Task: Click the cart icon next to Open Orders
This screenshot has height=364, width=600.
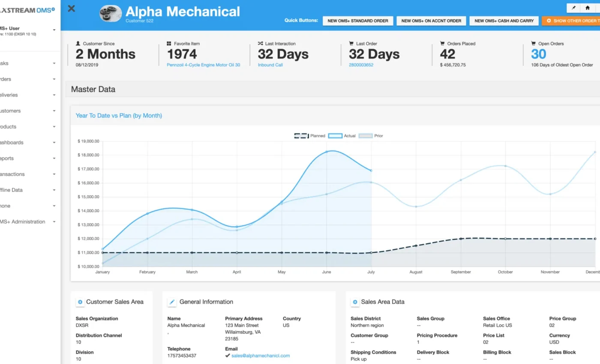Action: tap(534, 44)
